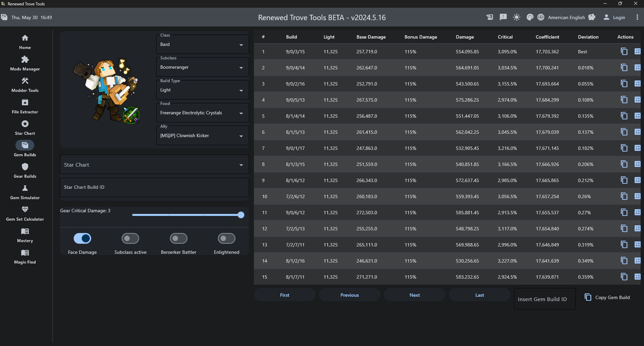Open the Class dropdown showing Bard
The image size is (644, 346).
click(x=202, y=45)
